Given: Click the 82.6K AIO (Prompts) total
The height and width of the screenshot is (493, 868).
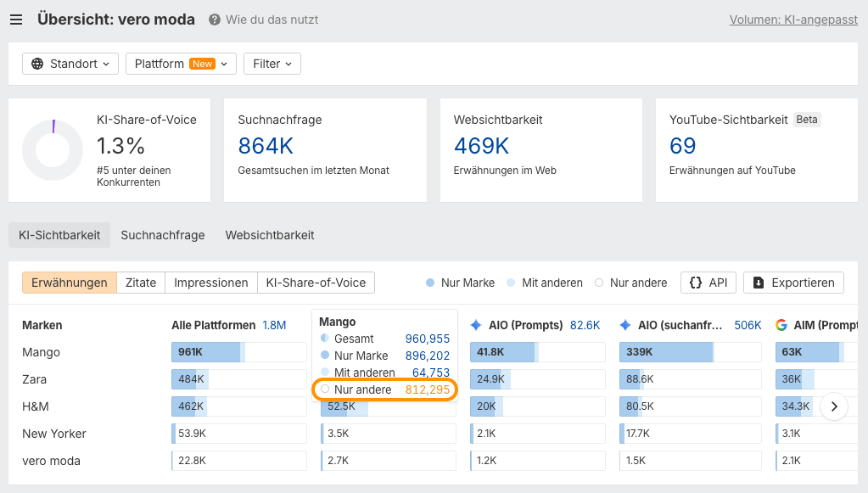Looking at the screenshot, I should click(x=585, y=325).
